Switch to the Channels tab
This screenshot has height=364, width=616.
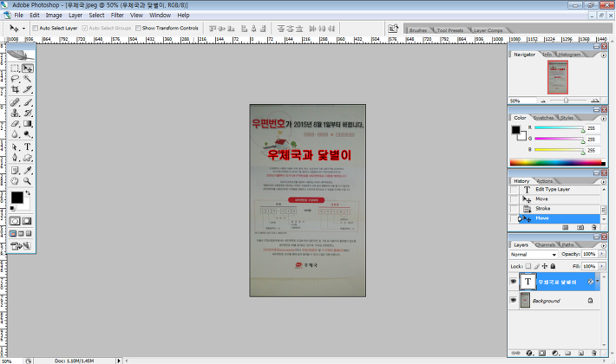(545, 244)
